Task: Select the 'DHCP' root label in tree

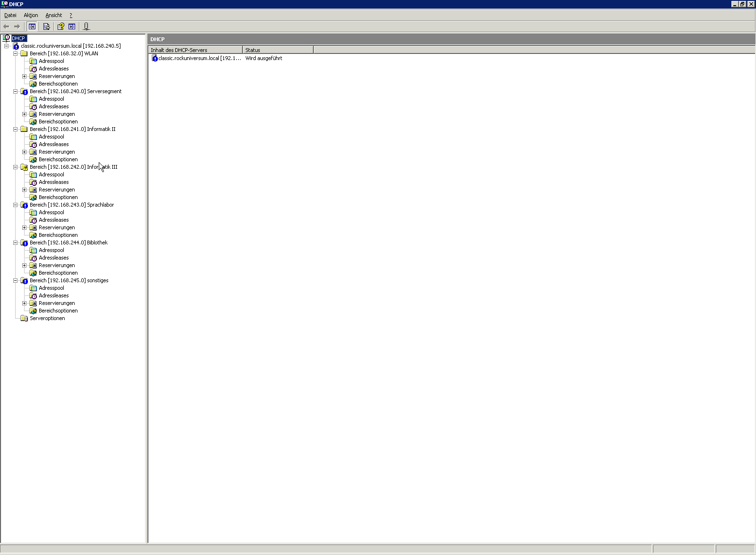Action: 18,38
